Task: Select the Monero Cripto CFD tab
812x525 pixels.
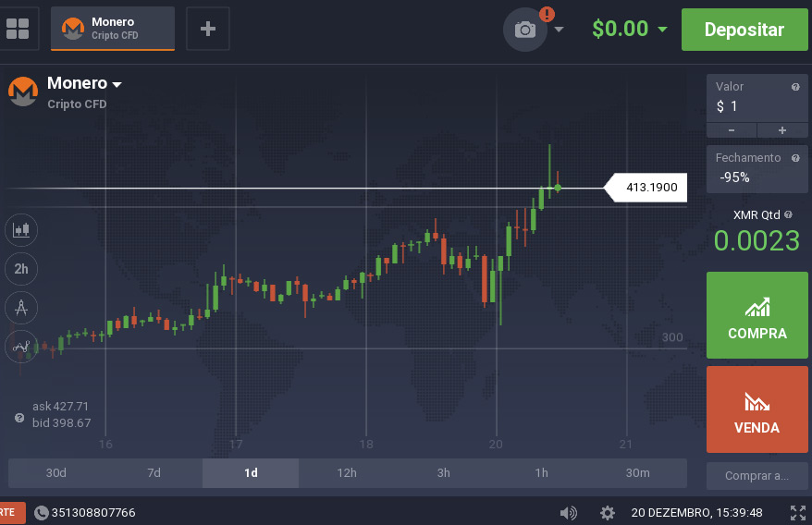Action: coord(113,29)
